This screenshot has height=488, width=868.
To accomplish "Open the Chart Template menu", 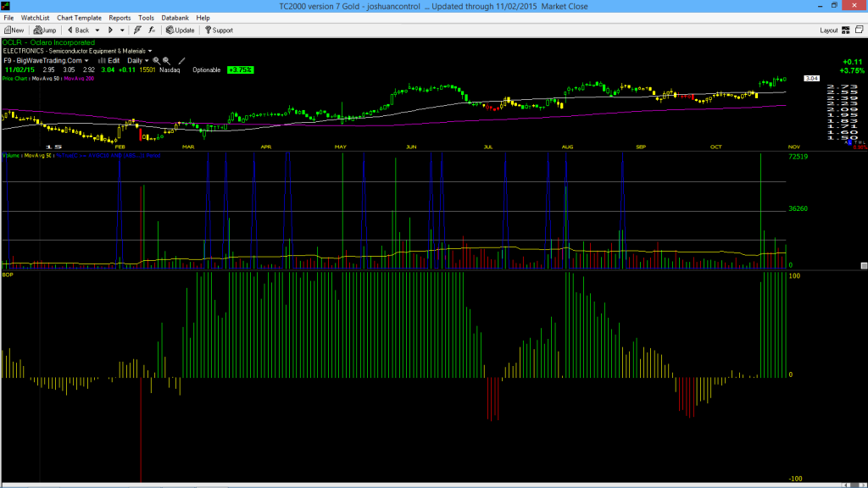I will (x=79, y=18).
